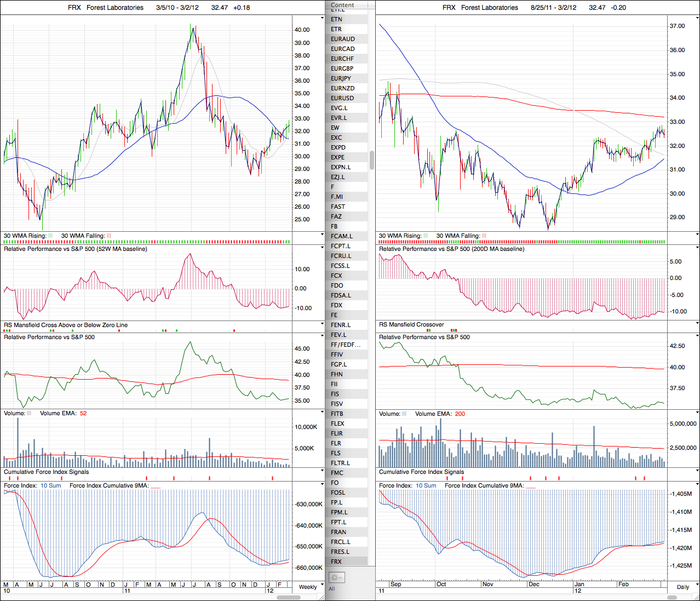Viewport: 700px width, 601px height.
Task: Select EURUSD in the symbol list
Action: click(342, 98)
